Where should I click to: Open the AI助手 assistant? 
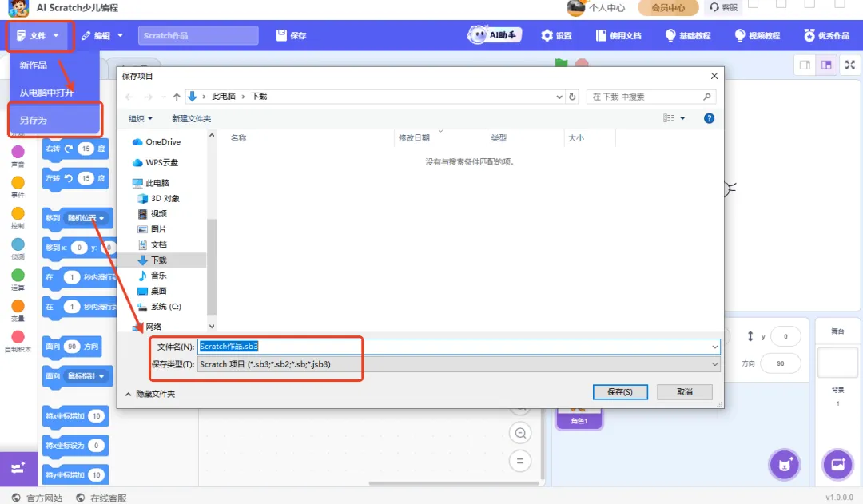[495, 35]
